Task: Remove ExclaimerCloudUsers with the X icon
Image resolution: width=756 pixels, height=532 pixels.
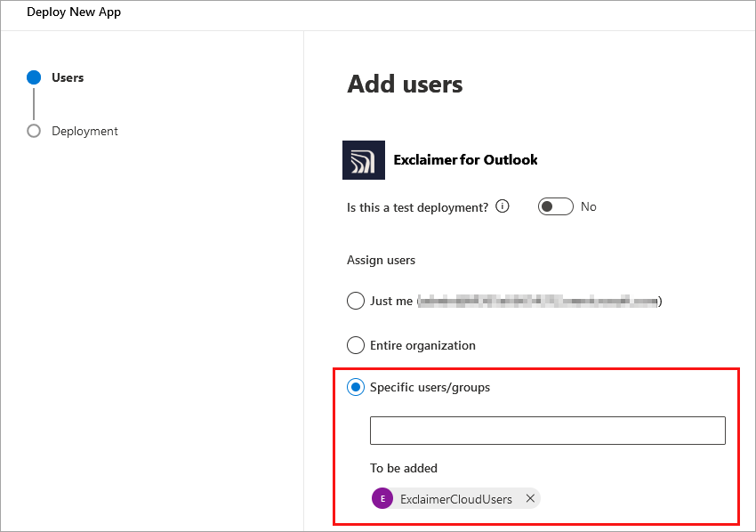Action: 530,498
